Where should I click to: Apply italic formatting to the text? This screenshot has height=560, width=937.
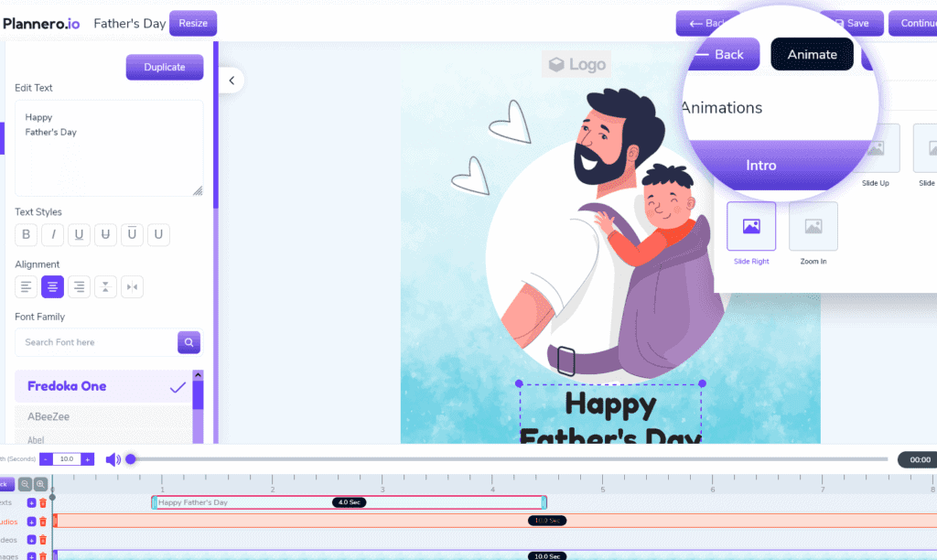coord(52,234)
